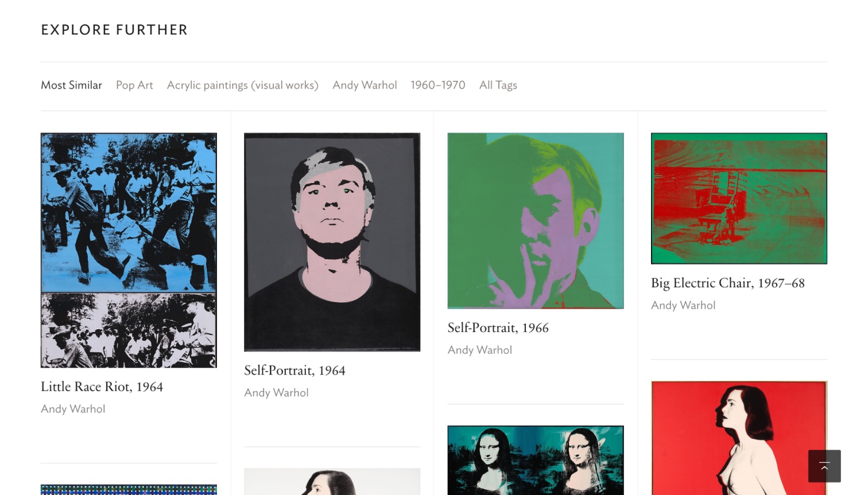Open the All Tags tab
This screenshot has height=495, width=868.
[x=498, y=85]
